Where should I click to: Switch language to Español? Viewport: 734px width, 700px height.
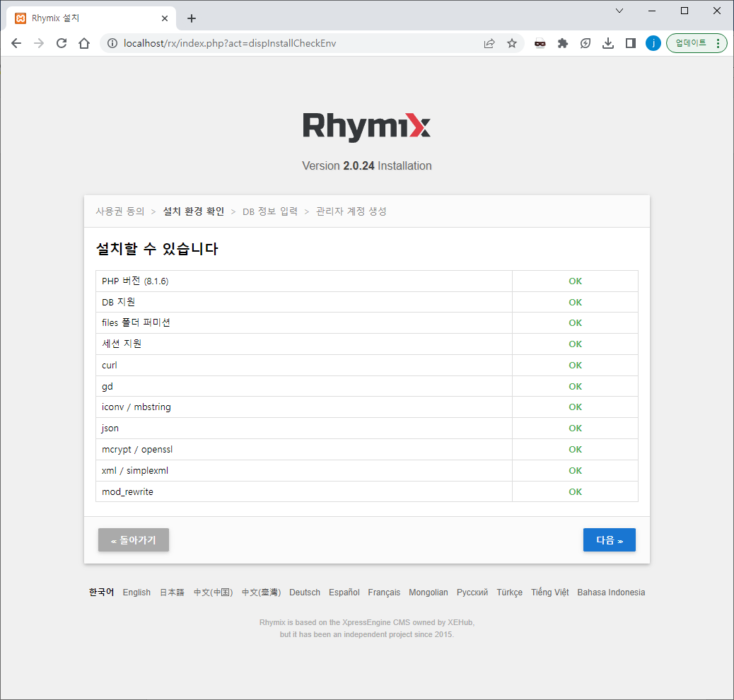click(x=344, y=593)
